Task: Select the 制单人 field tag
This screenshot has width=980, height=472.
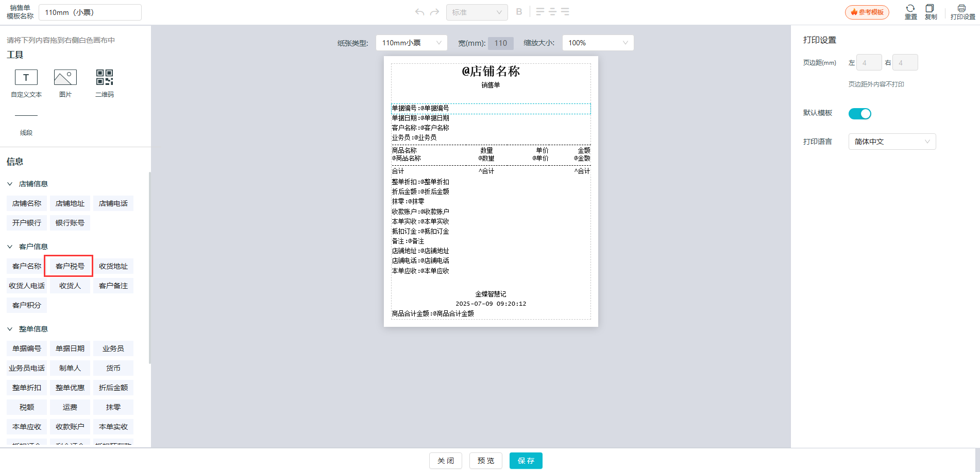Action: coord(70,368)
